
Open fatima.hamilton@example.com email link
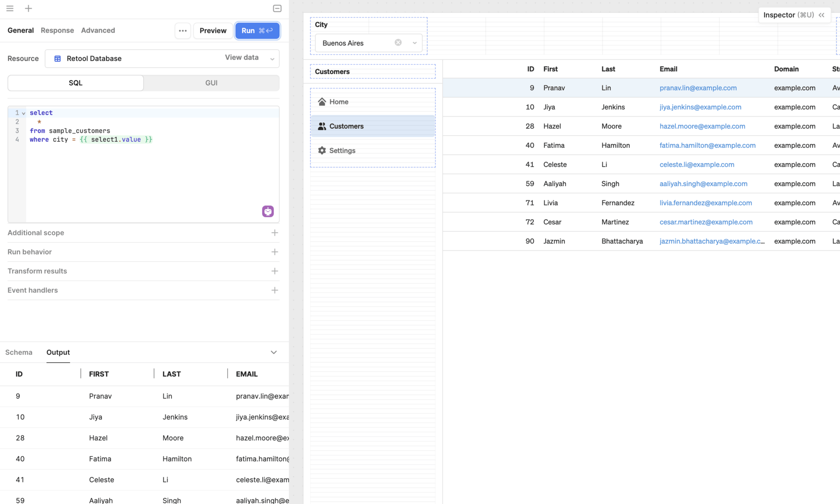pyautogui.click(x=707, y=145)
